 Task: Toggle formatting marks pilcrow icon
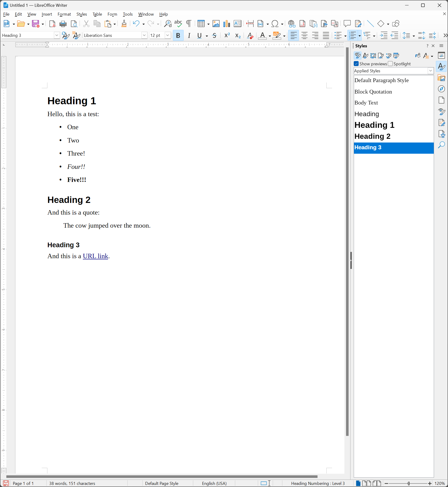click(189, 24)
